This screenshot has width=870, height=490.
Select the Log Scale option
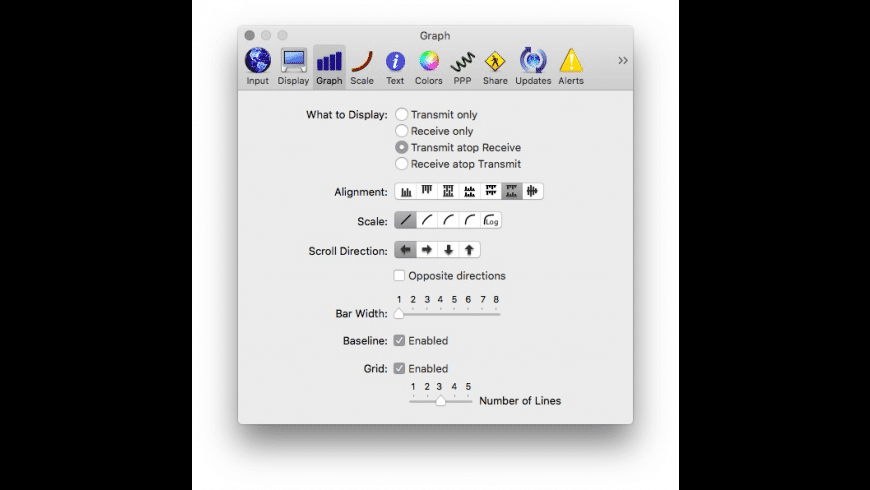pos(490,220)
